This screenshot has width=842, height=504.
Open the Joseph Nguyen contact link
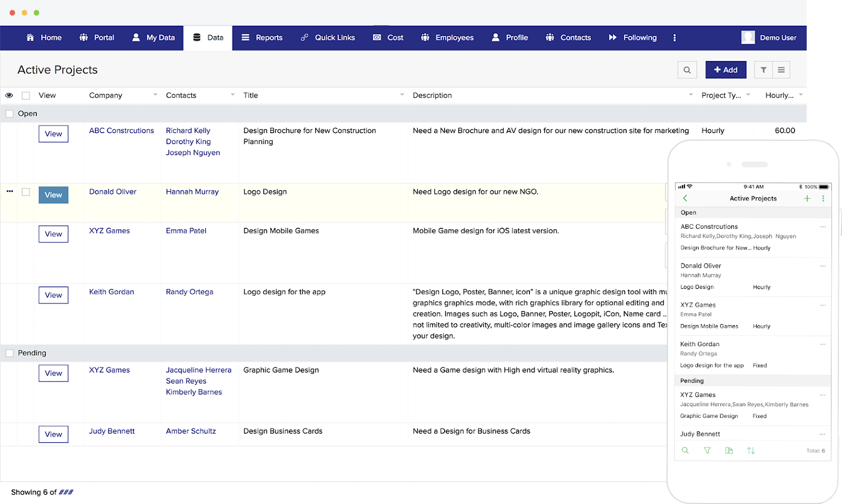[x=193, y=153]
